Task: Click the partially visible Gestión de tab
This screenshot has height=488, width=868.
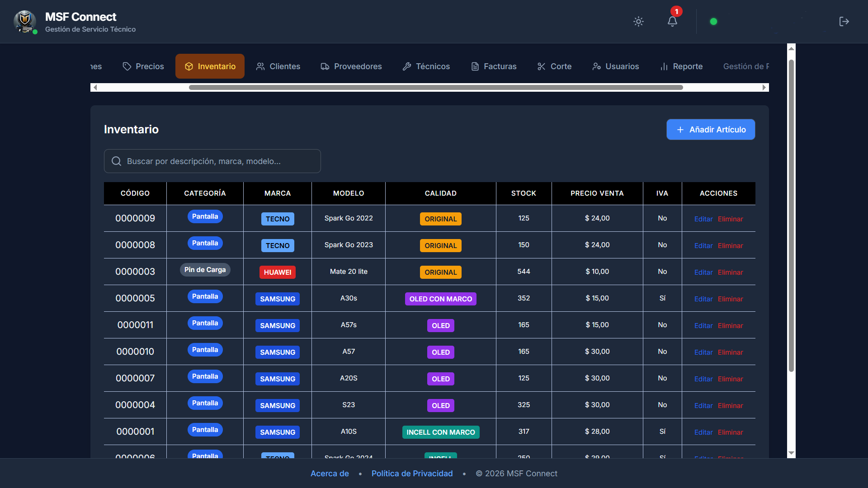Action: point(746,66)
